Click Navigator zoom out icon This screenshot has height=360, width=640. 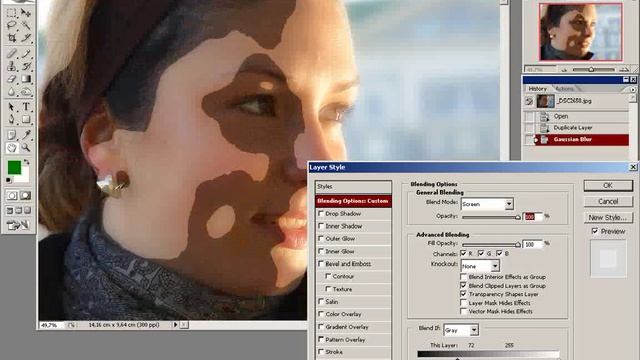click(x=564, y=70)
